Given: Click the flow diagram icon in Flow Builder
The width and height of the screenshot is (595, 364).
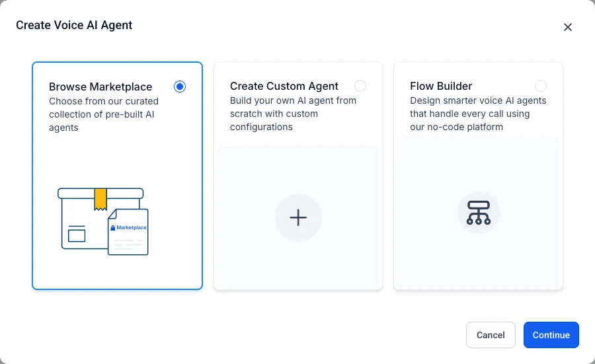Looking at the screenshot, I should 479,213.
